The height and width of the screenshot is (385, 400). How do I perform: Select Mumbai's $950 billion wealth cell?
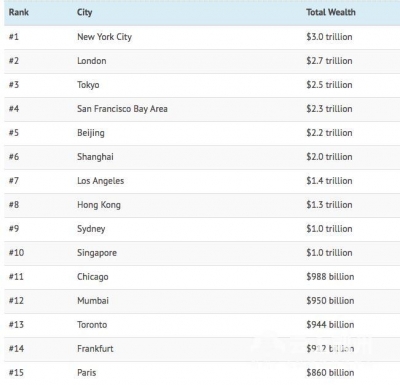coord(330,301)
